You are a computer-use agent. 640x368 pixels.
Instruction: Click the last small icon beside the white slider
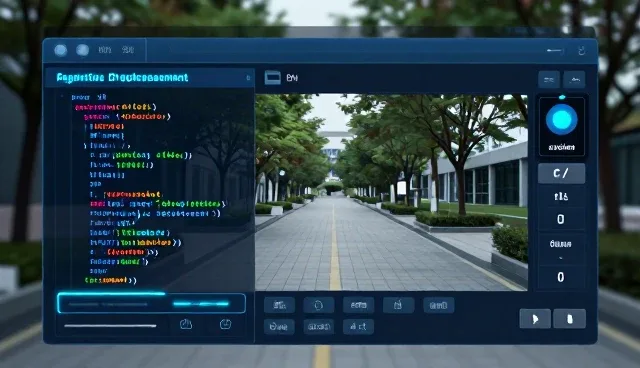coord(225,324)
